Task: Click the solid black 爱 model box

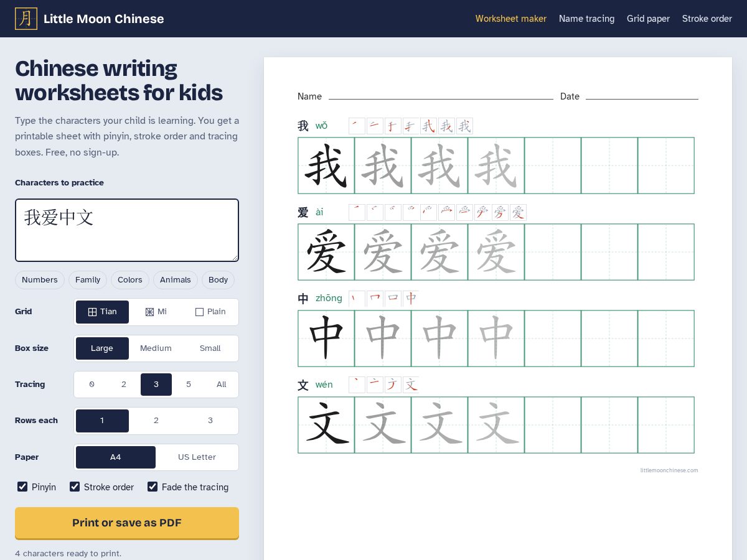Action: tap(326, 252)
